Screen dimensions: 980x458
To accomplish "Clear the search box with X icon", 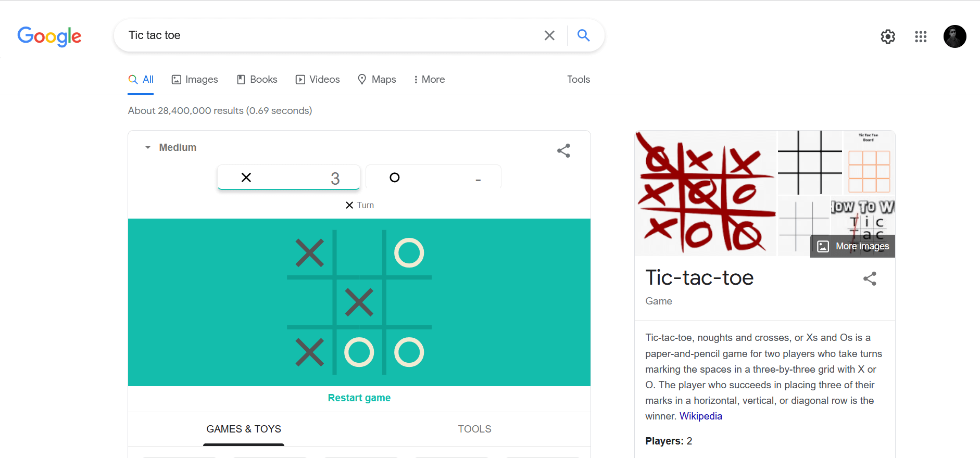I will coord(549,35).
